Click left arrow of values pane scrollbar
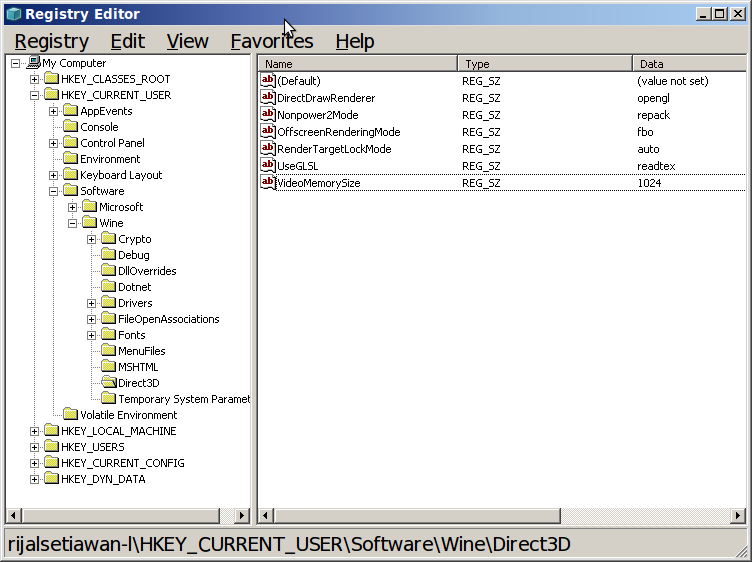Image resolution: width=752 pixels, height=562 pixels. [266, 515]
